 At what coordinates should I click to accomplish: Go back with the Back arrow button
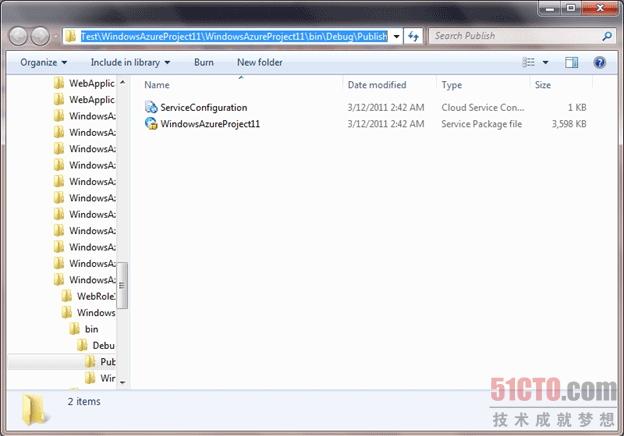[18, 36]
